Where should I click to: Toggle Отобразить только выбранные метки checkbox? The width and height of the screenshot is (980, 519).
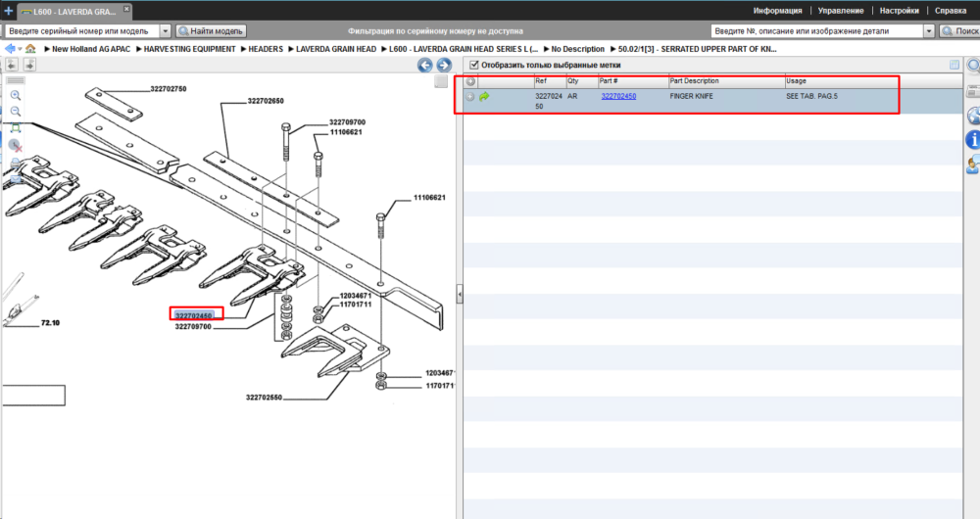coord(473,65)
